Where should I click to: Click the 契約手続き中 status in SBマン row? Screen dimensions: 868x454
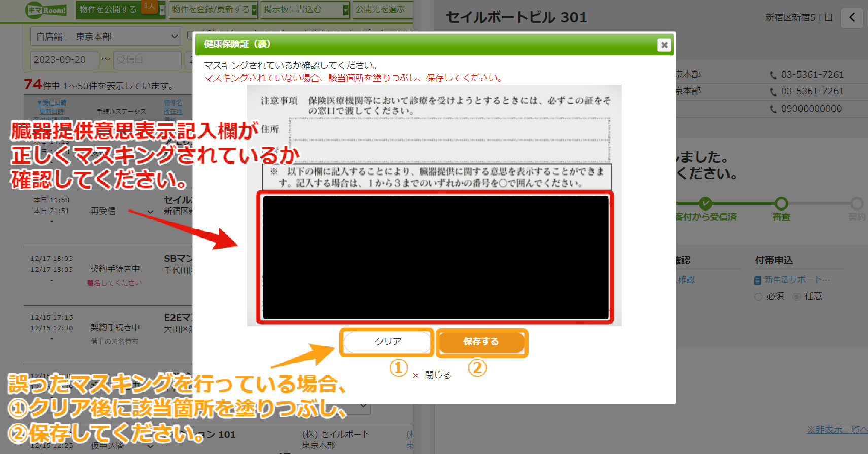point(115,269)
